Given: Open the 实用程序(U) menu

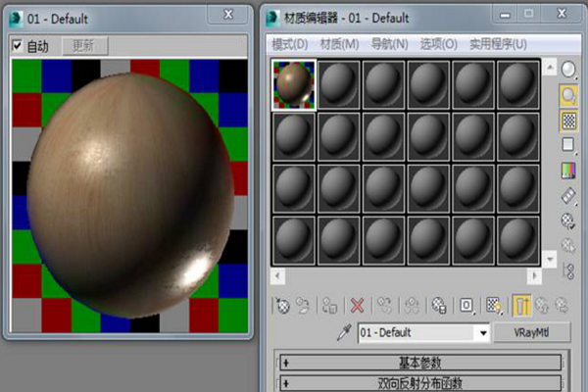Looking at the screenshot, I should coord(499,44).
